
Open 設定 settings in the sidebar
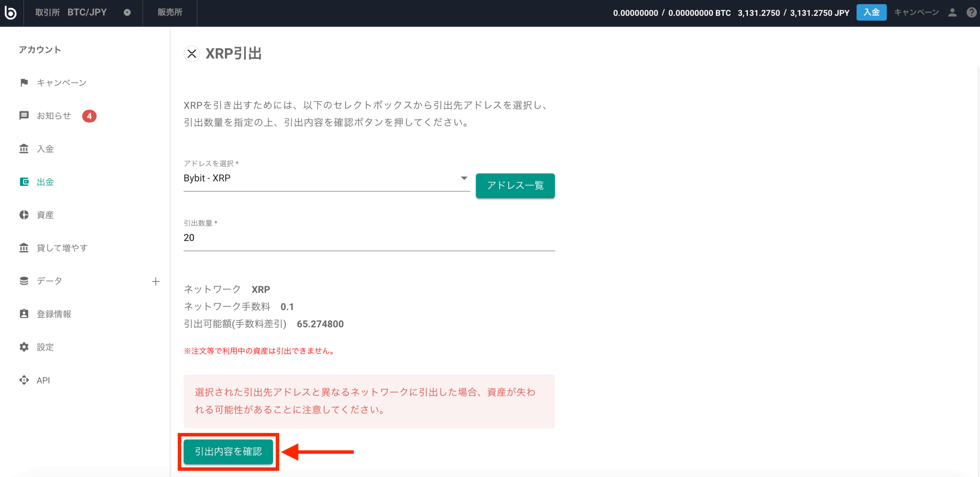pyautogui.click(x=45, y=347)
